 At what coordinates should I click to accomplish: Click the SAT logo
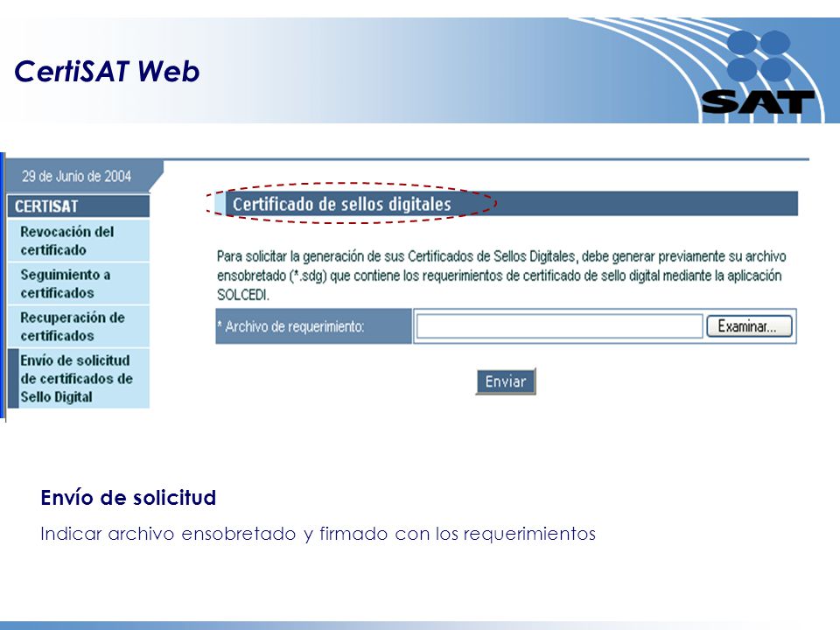tap(758, 73)
